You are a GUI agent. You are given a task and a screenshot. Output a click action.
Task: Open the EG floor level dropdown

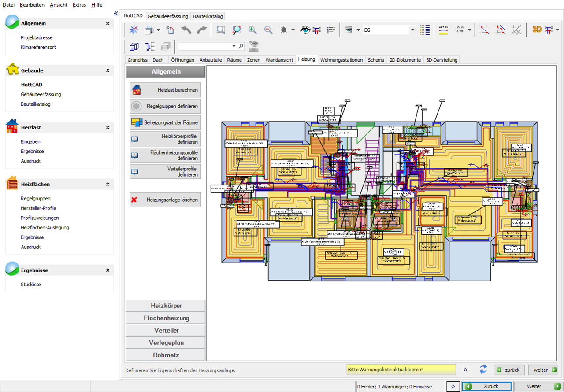[412, 30]
